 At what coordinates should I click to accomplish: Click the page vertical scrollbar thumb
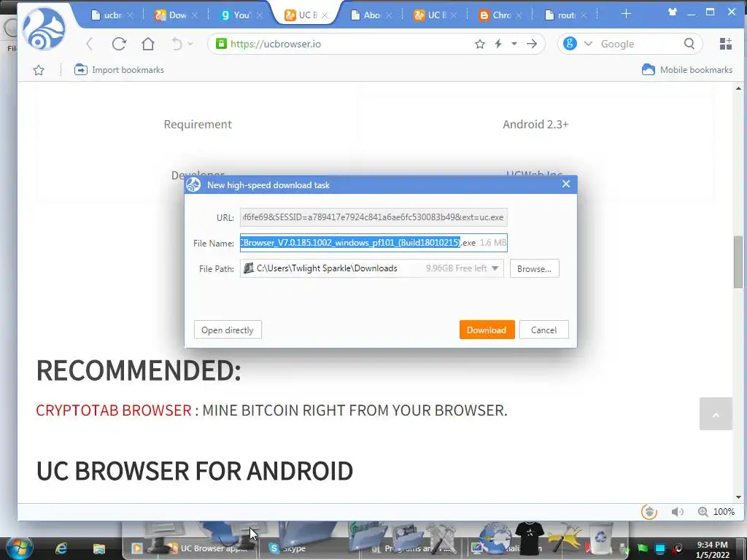738,262
